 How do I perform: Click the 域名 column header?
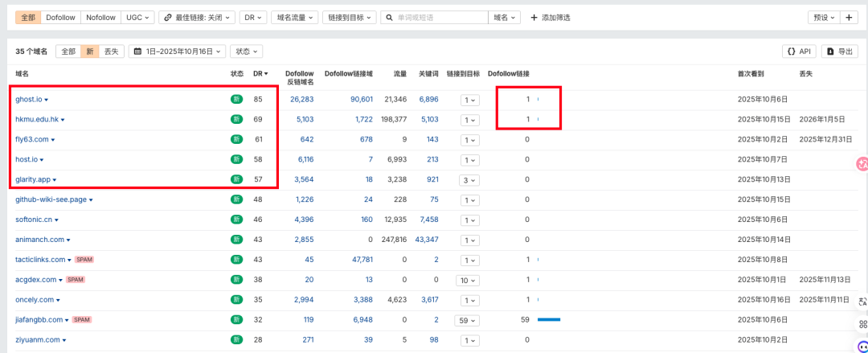[23, 74]
